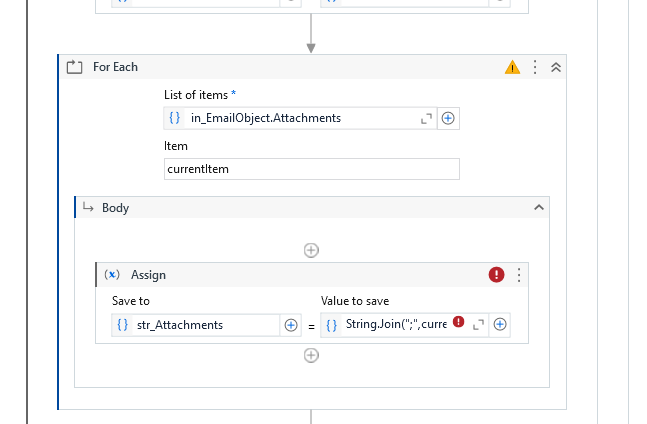
Task: Expand the Value to save expression editor
Action: coord(478,325)
